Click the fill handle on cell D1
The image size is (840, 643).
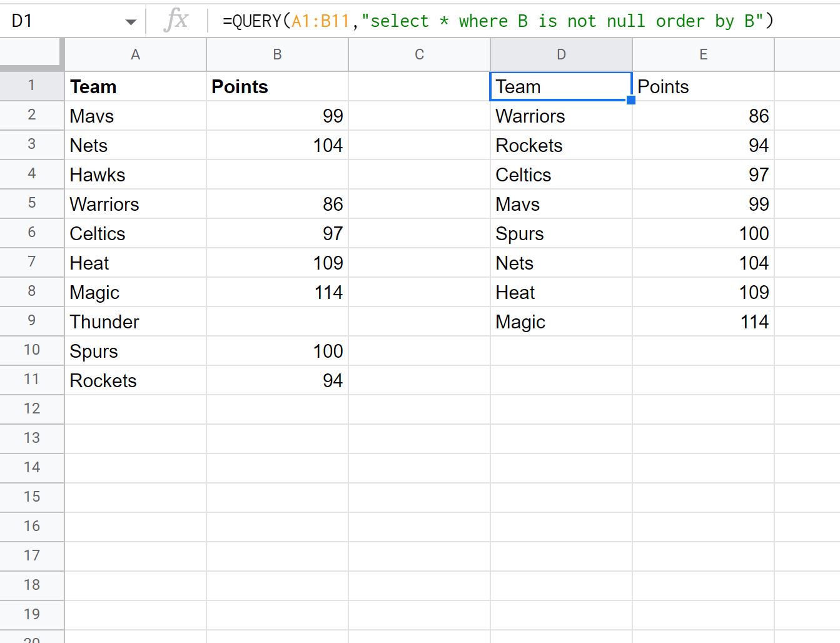(631, 100)
